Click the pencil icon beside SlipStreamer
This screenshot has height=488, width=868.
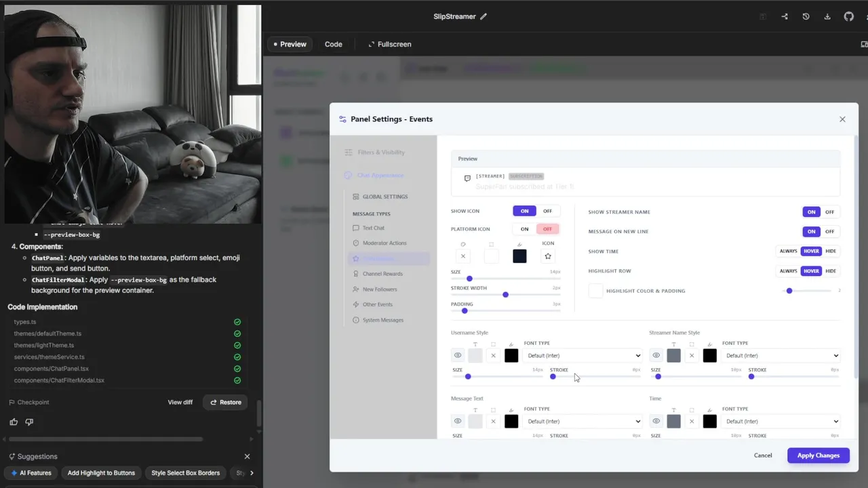pos(484,16)
